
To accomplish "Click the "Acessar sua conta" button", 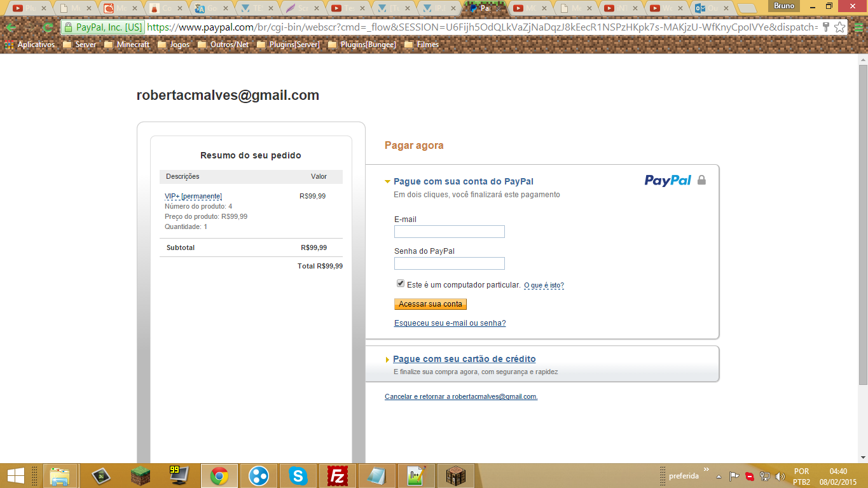I will [431, 304].
